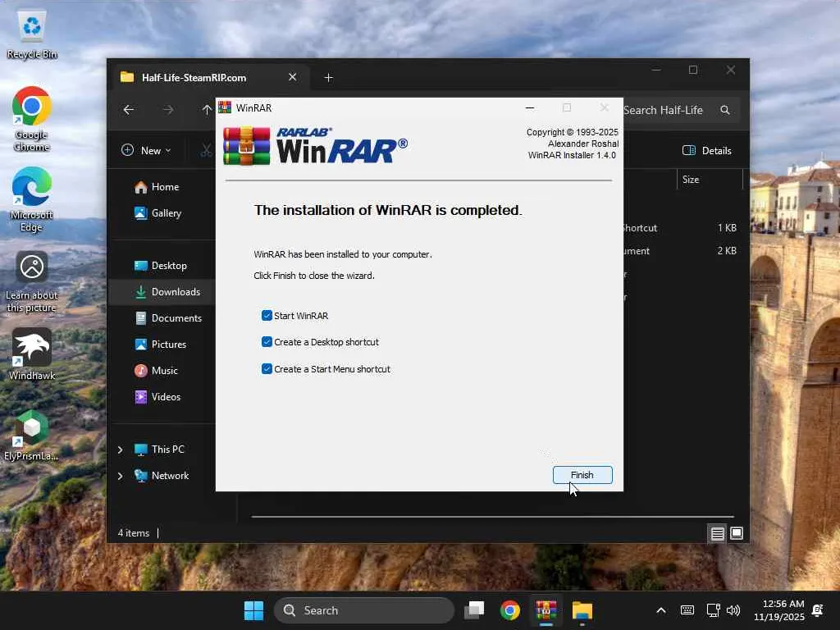This screenshot has width=840, height=630.
Task: Click the search magnifier icon in Explorer
Action: [725, 110]
